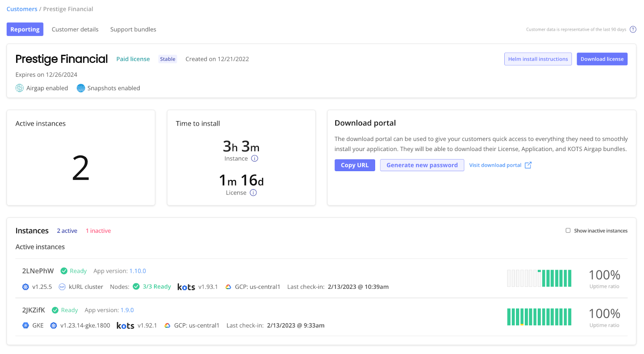Click the Snapshots enabled icon
Viewport: 644px width, 354px height.
pos(80,88)
